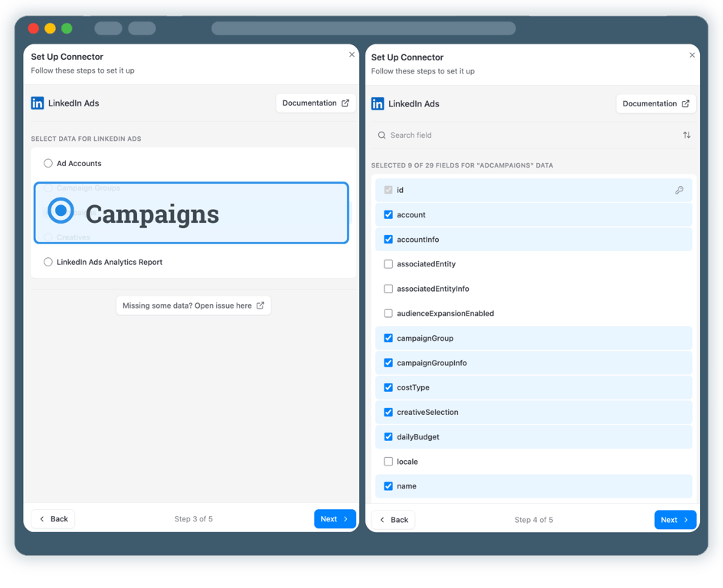This screenshot has height=588, width=723.
Task: Check the associatedEntityInfo field checkbox
Action: (388, 289)
